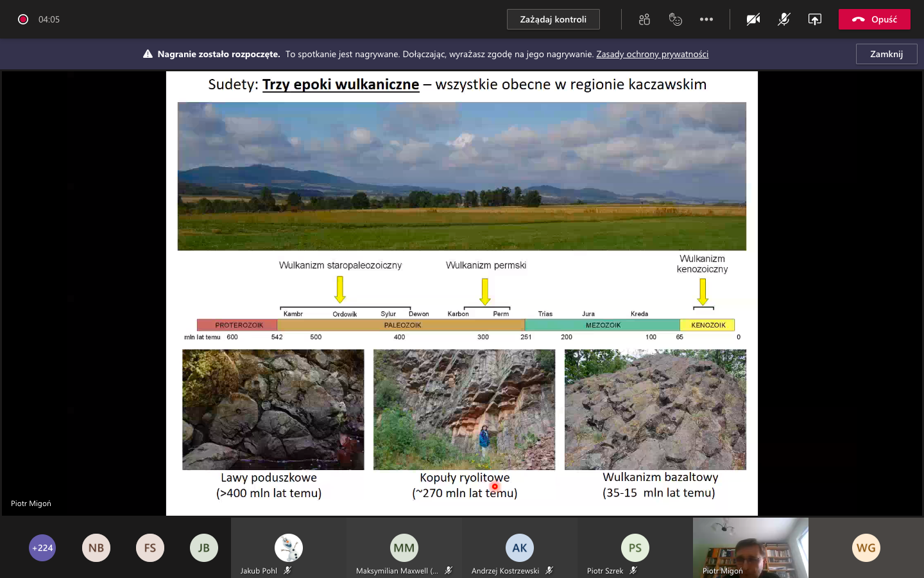This screenshot has height=578, width=924.
Task: Click Andrzej Kostrzewski's AK avatar
Action: pyautogui.click(x=520, y=548)
